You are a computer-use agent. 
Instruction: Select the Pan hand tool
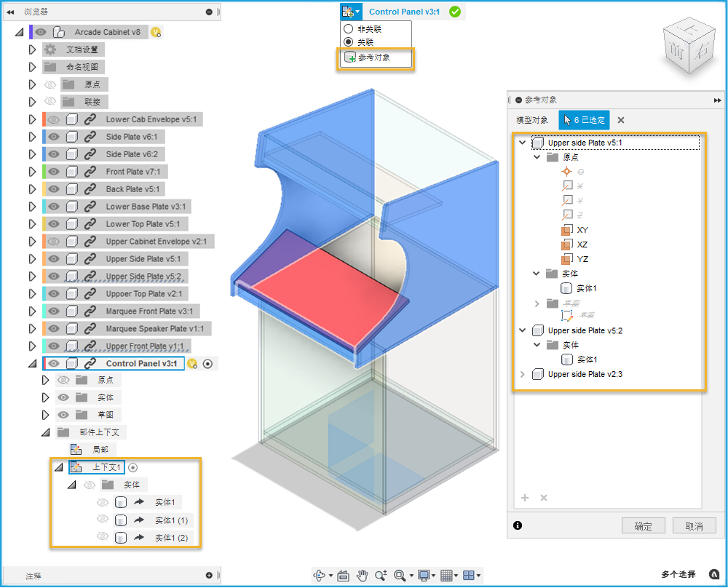[x=362, y=576]
